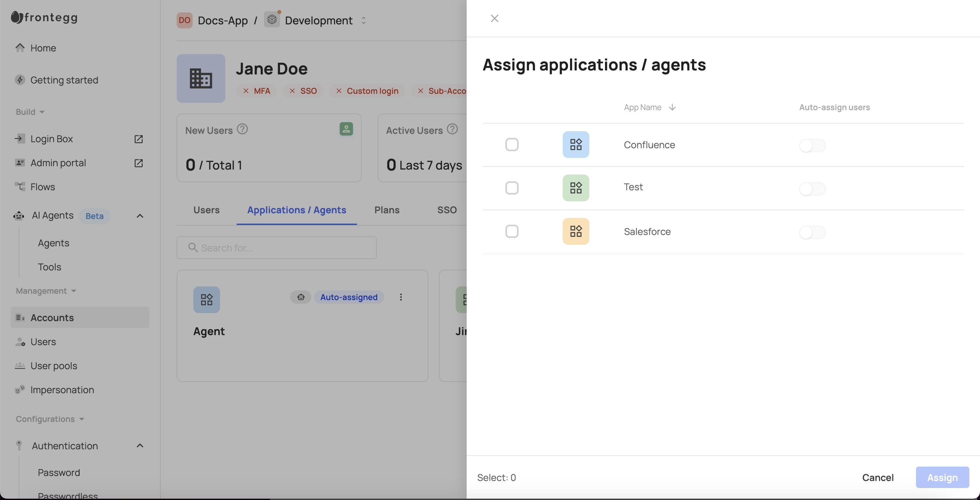Click the Assign button
Image resolution: width=980 pixels, height=500 pixels.
point(942,477)
